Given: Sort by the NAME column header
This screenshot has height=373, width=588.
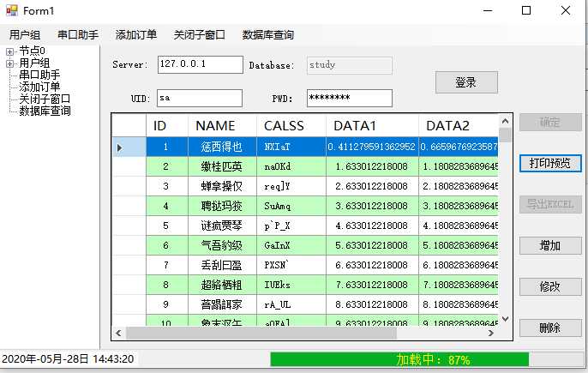Looking at the screenshot, I should [222, 126].
